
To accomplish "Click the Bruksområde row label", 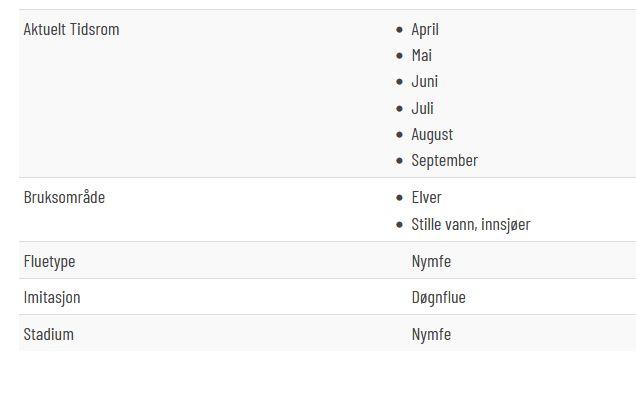I will click(64, 198).
